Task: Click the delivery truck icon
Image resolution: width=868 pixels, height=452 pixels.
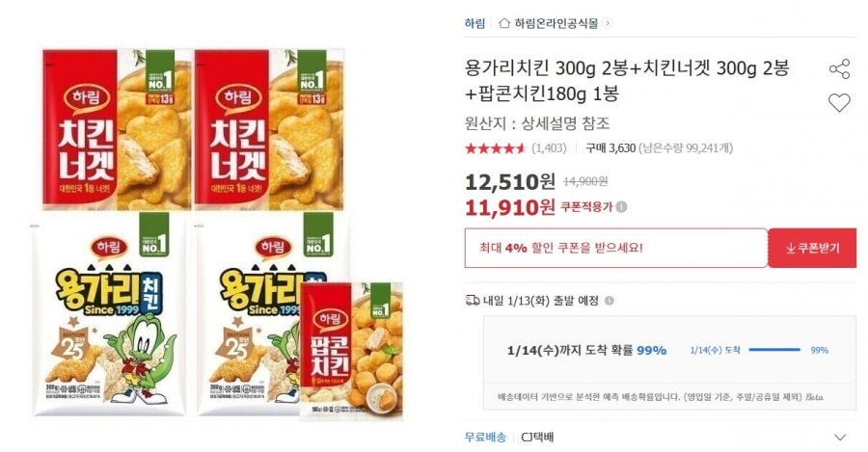Action: pyautogui.click(x=473, y=301)
